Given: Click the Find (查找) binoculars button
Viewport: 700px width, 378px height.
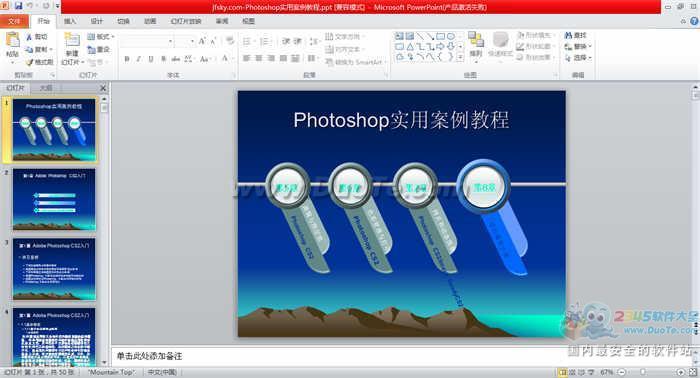Looking at the screenshot, I should pyautogui.click(x=576, y=35).
